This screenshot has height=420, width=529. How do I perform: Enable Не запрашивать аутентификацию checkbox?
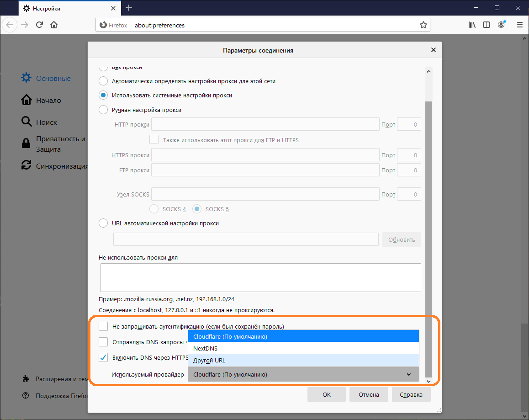coord(103,326)
